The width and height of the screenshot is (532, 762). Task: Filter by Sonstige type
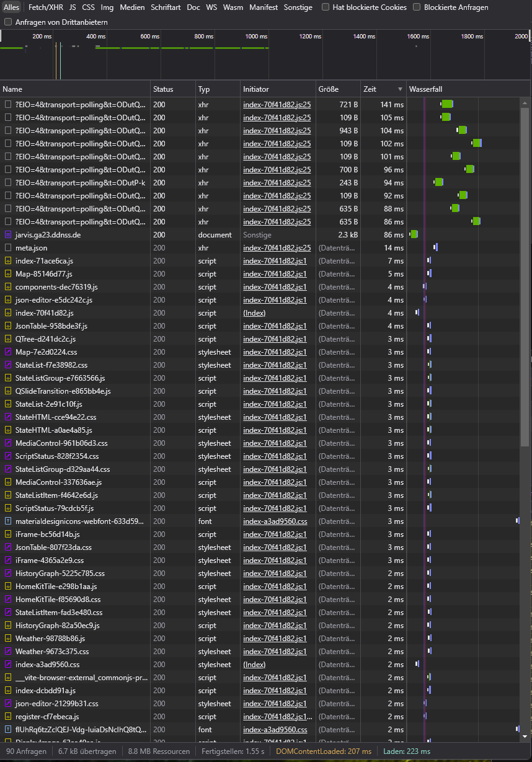point(298,7)
